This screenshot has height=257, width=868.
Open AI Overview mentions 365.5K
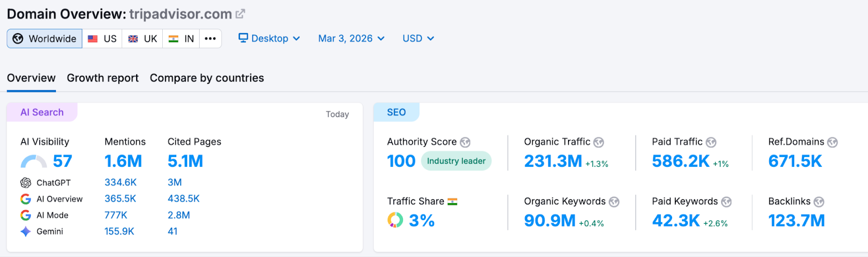coord(120,199)
